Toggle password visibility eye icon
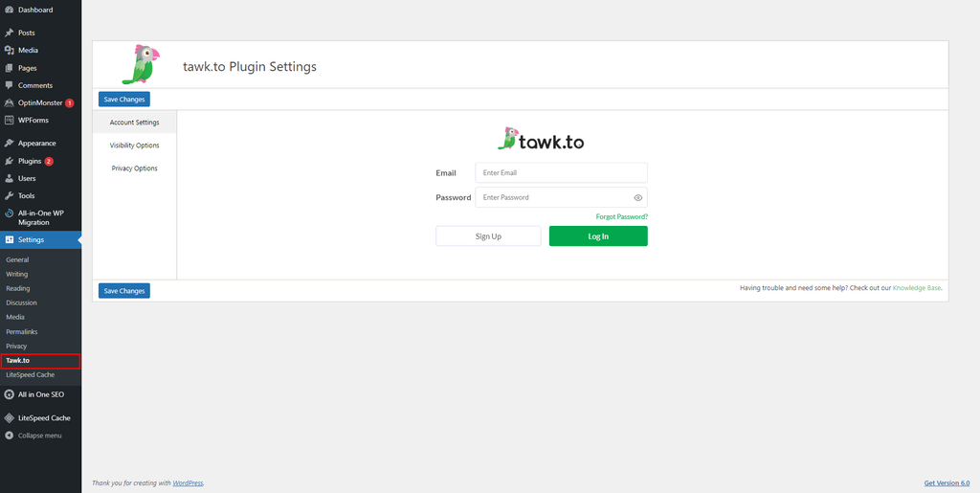The width and height of the screenshot is (980, 493). [x=638, y=197]
